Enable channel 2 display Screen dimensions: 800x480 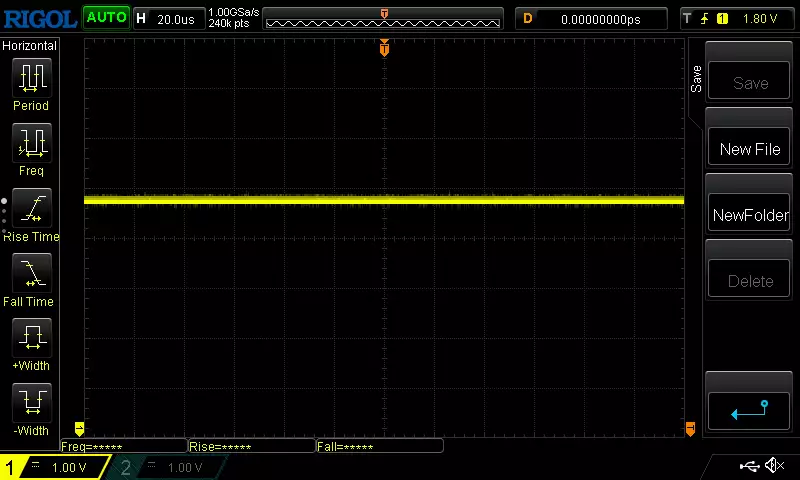pos(166,467)
